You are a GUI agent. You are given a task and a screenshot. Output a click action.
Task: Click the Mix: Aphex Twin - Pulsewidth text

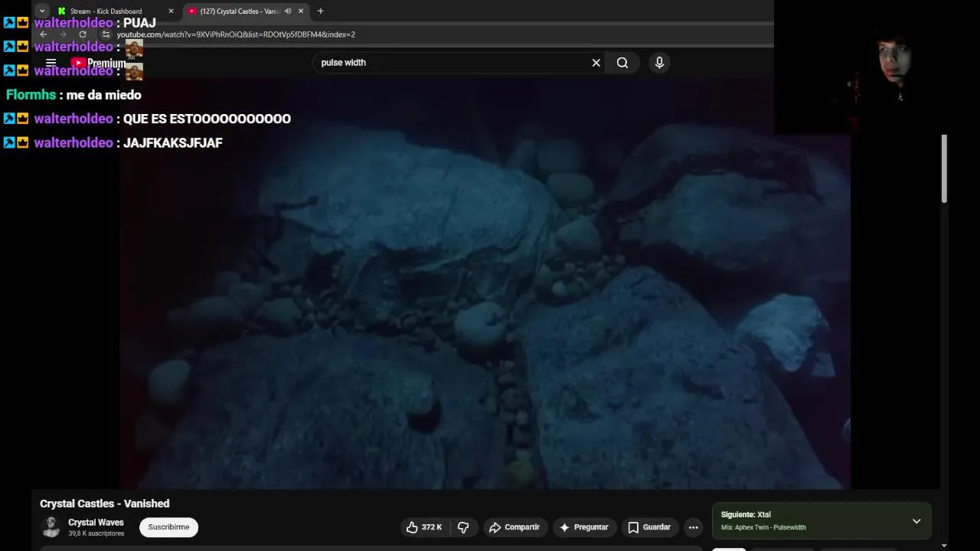coord(763,527)
